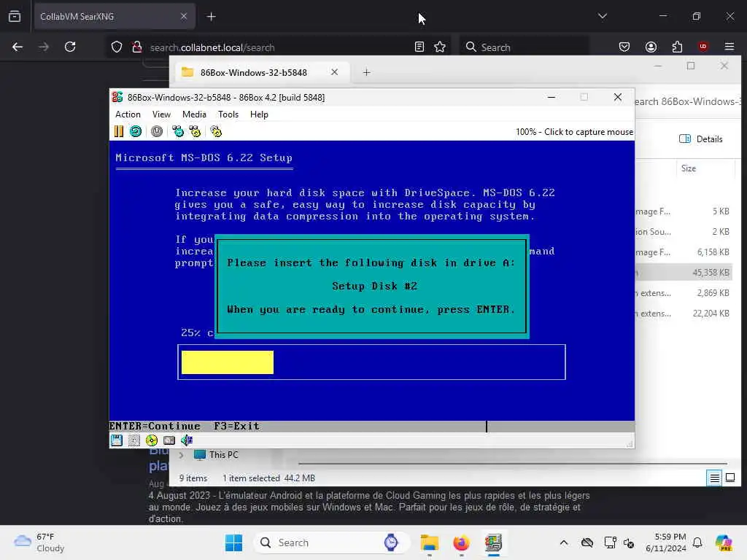Reload the current Firefox page
This screenshot has height=560, width=747.
(x=70, y=47)
